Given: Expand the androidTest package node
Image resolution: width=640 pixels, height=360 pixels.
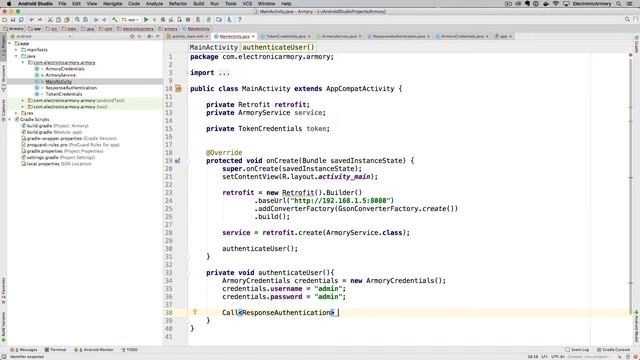Looking at the screenshot, I should (23, 100).
